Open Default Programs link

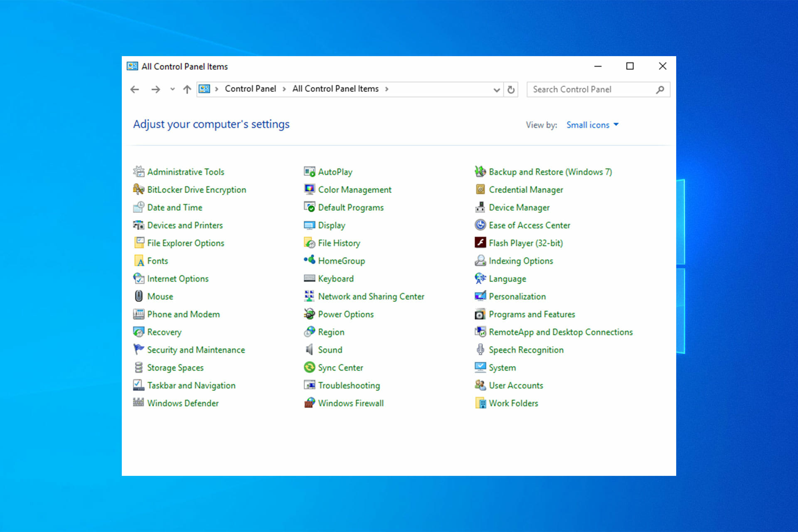point(351,207)
